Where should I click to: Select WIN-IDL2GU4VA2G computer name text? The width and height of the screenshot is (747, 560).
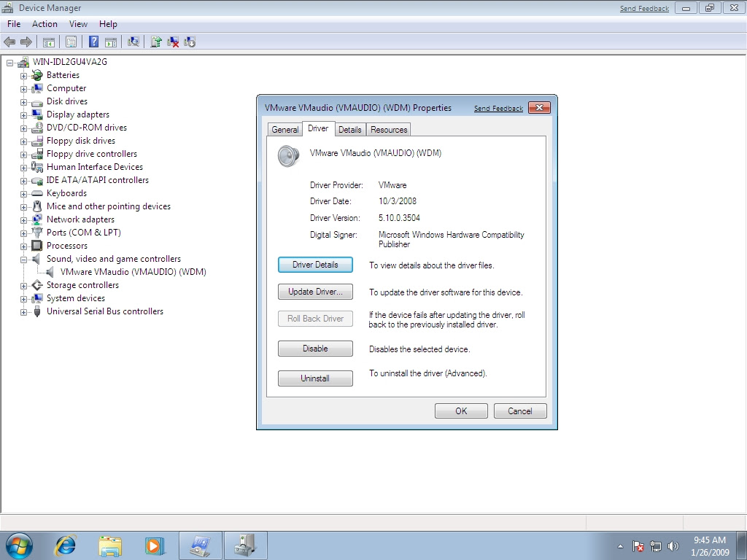click(69, 62)
